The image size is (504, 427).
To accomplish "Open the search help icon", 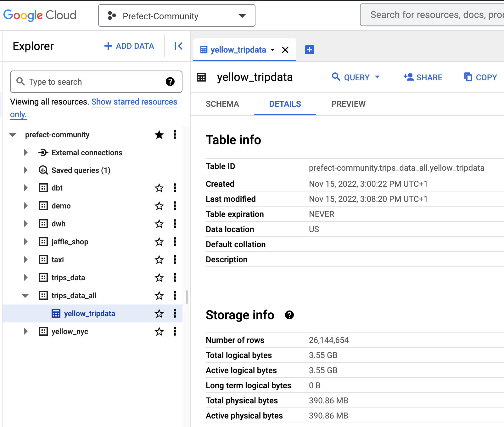I will [170, 82].
